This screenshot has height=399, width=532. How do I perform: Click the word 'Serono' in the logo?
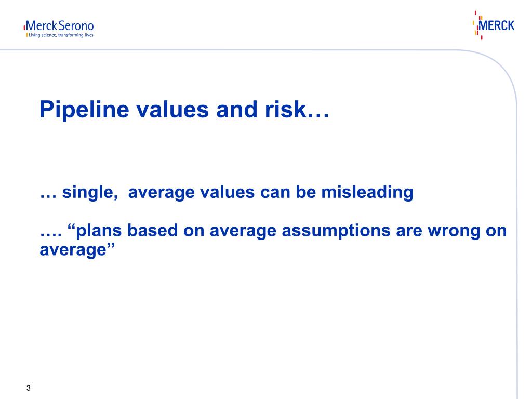[76, 26]
